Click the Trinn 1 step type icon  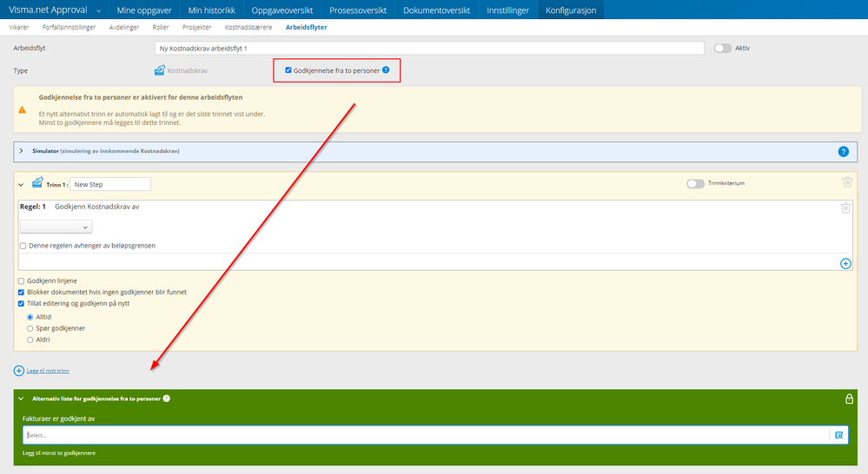(37, 182)
